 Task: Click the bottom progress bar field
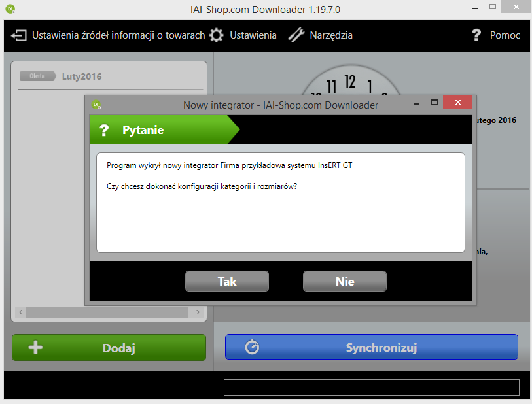372,387
